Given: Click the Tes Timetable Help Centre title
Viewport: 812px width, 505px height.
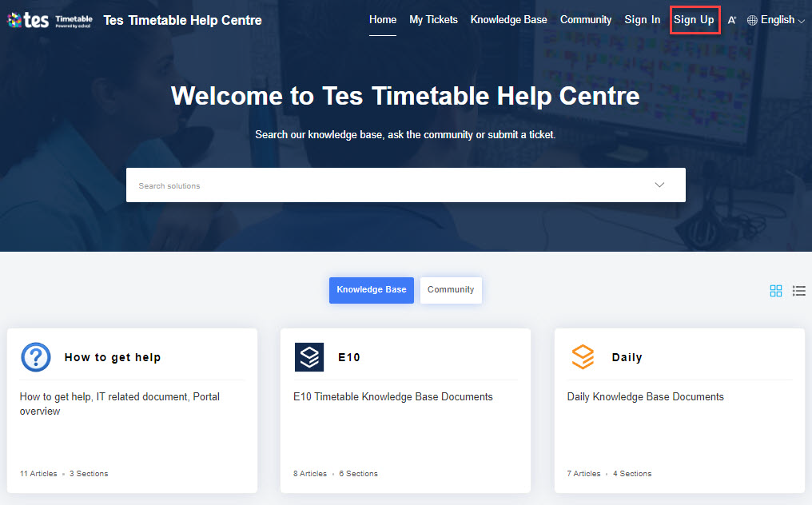Looking at the screenshot, I should point(183,20).
